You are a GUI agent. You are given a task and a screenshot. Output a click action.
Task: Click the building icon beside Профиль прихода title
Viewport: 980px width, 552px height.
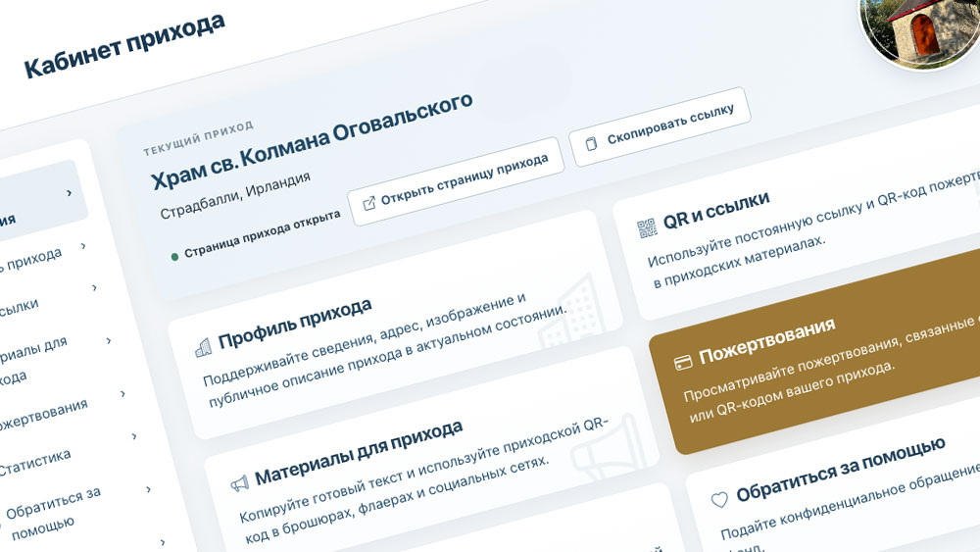tap(203, 348)
